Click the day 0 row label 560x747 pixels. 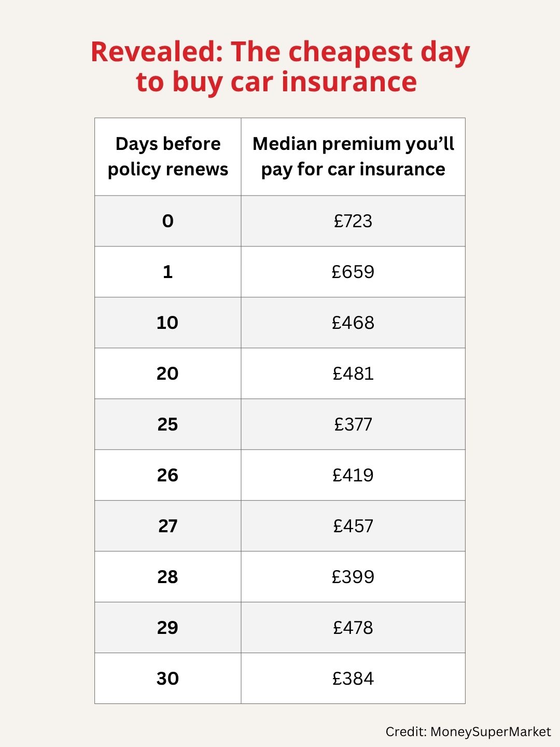167,221
